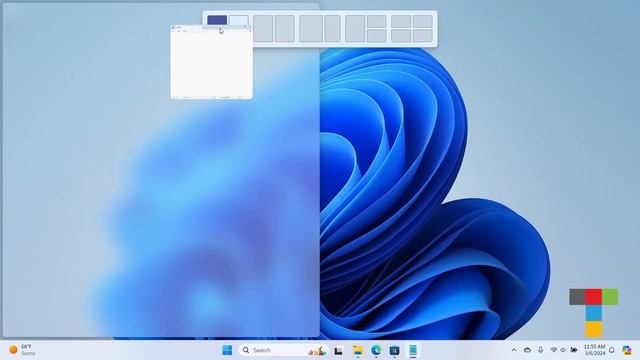
Task: Click the microphone tray icon
Action: (x=540, y=350)
